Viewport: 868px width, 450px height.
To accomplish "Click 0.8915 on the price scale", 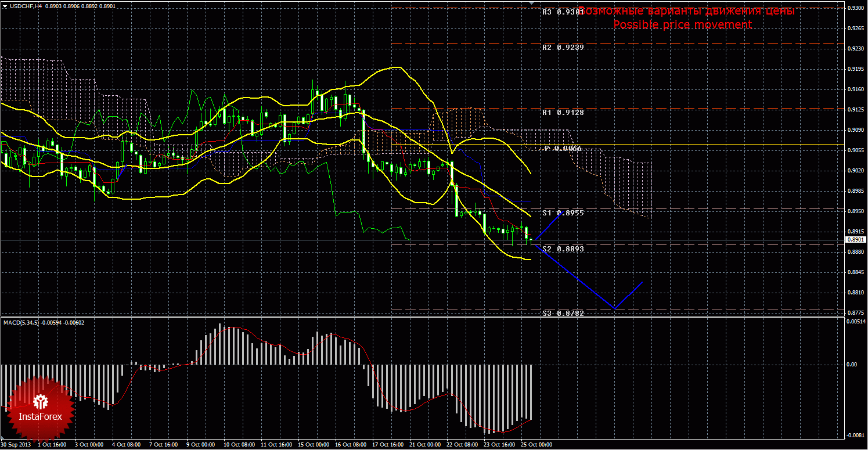I will coord(856,232).
